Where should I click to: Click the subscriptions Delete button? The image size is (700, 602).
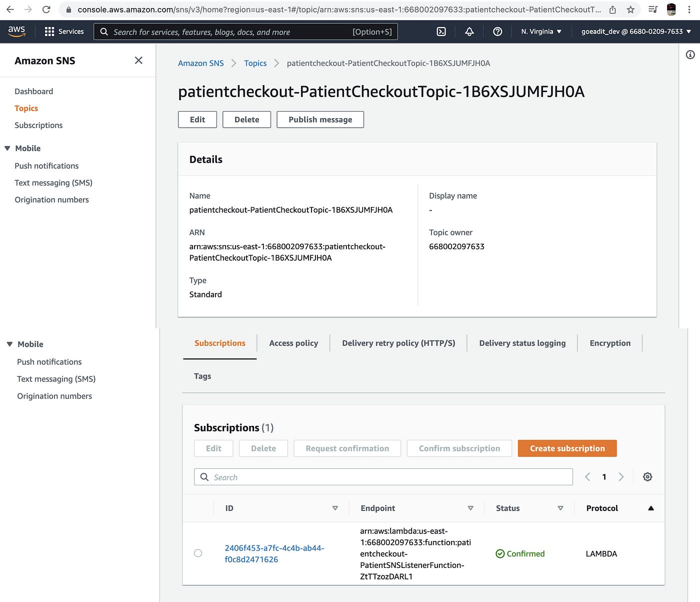(263, 448)
